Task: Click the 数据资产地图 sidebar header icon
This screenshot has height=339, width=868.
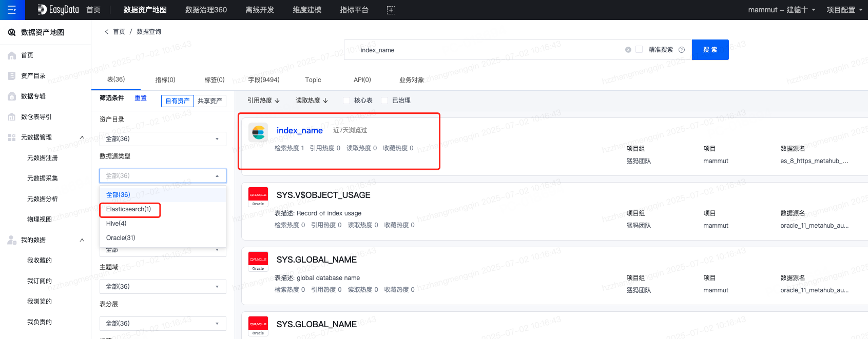Action: 12,32
